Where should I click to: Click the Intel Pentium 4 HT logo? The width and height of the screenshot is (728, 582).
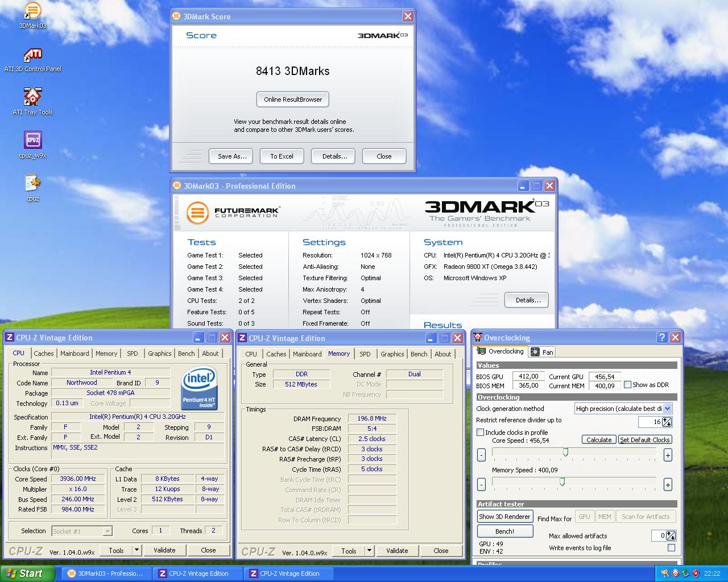point(199,389)
